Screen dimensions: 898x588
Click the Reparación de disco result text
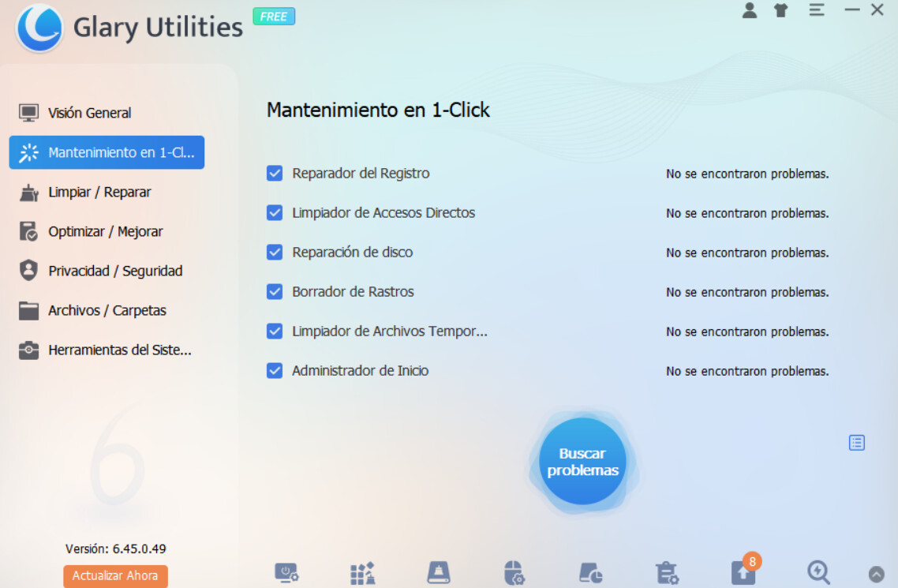(x=747, y=253)
